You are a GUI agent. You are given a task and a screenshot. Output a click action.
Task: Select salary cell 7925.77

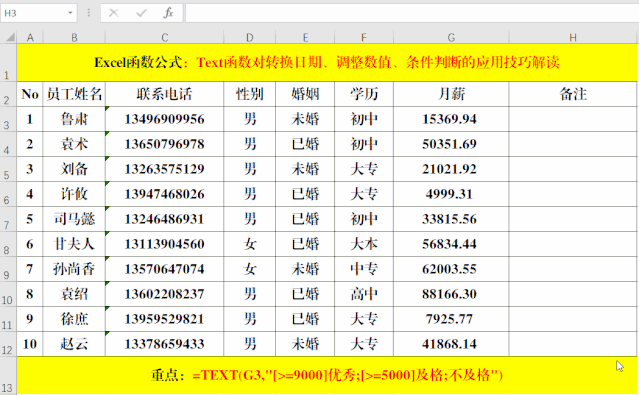pos(451,319)
